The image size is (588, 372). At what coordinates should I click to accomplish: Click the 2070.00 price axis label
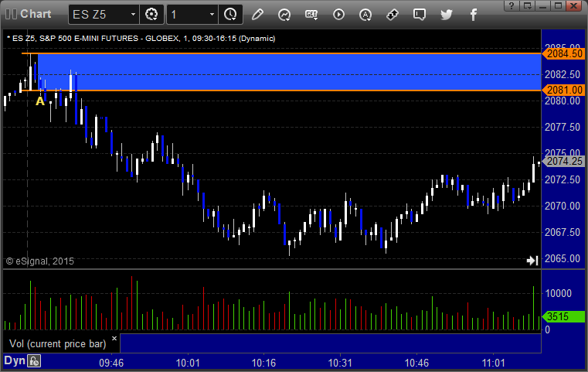563,206
